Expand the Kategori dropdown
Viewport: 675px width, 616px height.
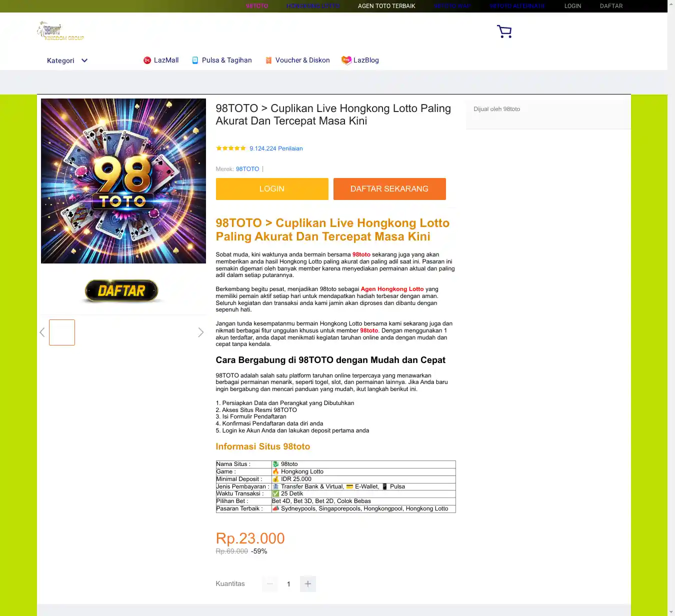click(67, 60)
